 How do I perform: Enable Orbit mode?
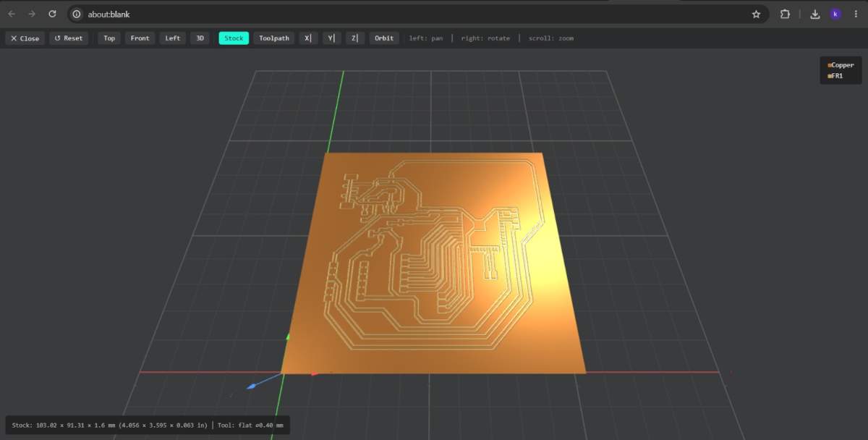pyautogui.click(x=384, y=38)
